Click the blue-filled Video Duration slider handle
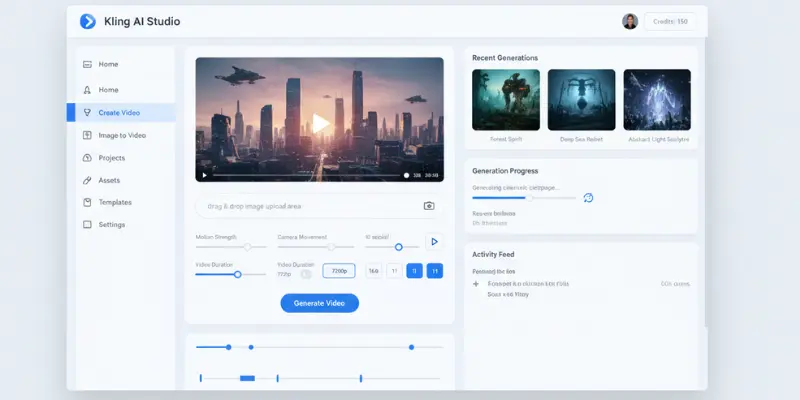800x400 pixels. point(237,274)
